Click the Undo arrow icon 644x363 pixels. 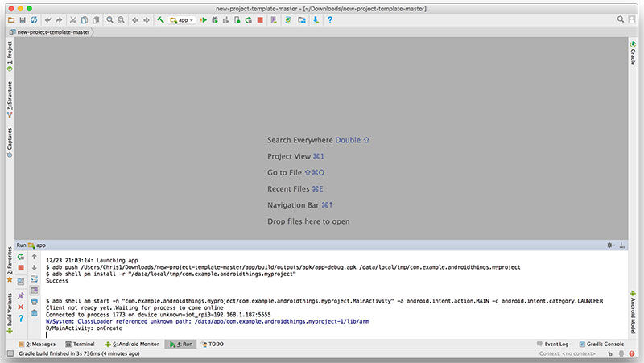pos(48,19)
